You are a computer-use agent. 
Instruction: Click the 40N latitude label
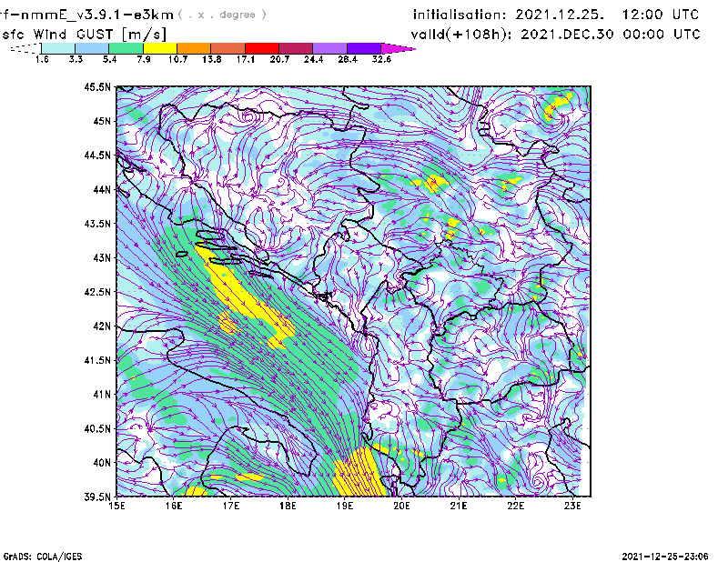coord(102,463)
